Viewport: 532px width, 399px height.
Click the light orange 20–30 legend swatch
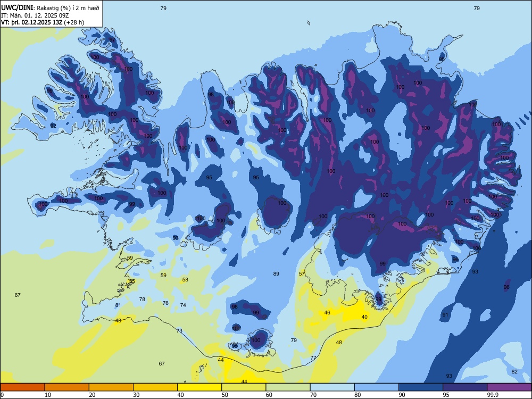(111, 387)
